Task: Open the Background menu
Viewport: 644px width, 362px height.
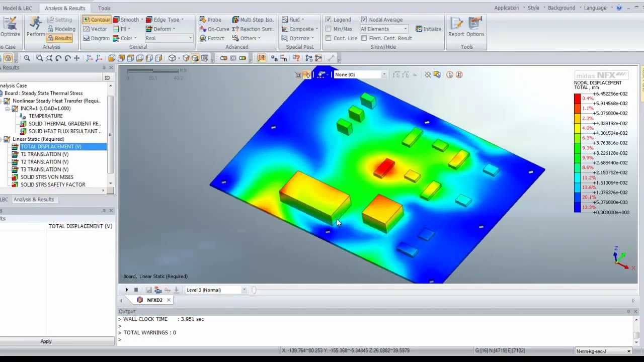Action: pyautogui.click(x=563, y=8)
